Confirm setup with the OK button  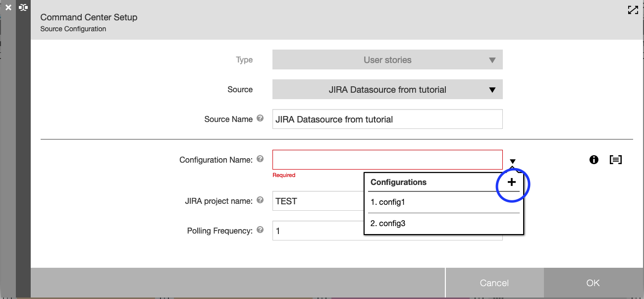click(593, 283)
